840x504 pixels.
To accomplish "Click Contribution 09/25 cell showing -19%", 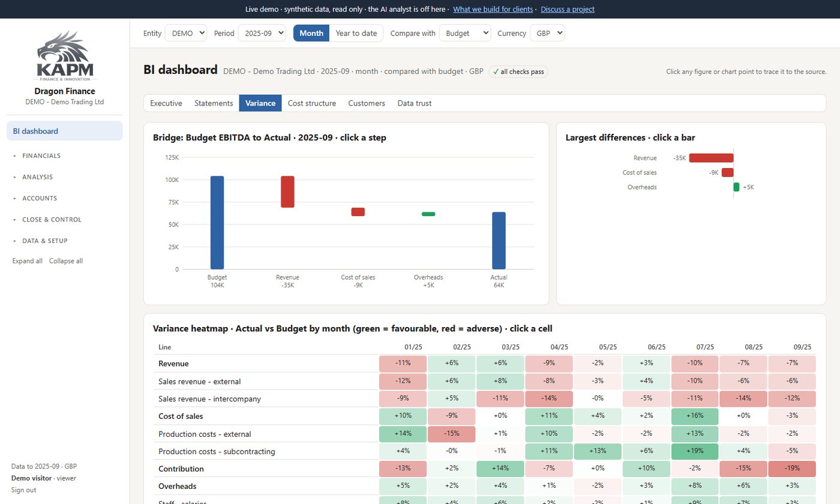I will pyautogui.click(x=792, y=469).
